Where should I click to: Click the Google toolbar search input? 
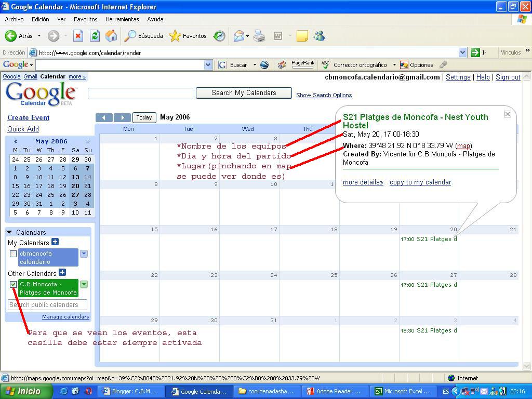click(120, 65)
